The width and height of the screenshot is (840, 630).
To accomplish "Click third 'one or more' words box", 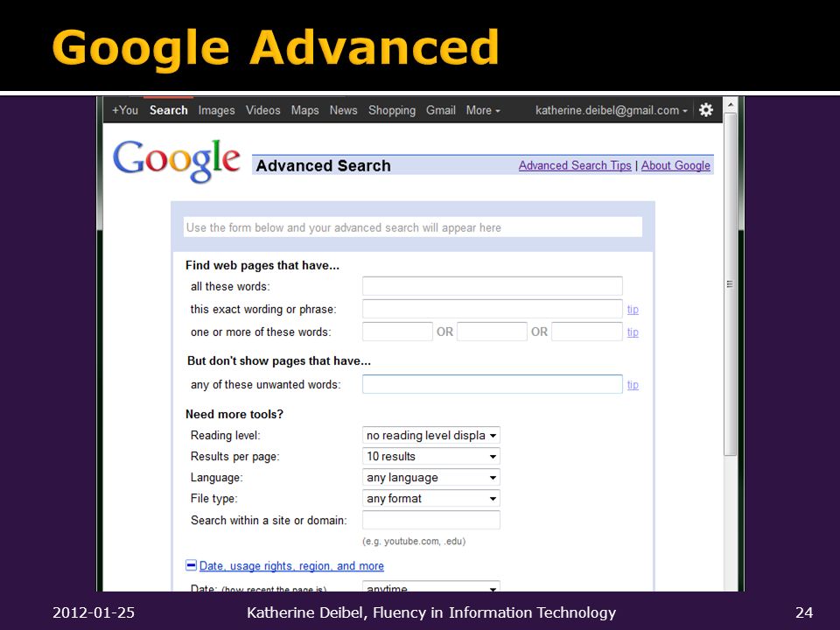I will click(x=587, y=332).
